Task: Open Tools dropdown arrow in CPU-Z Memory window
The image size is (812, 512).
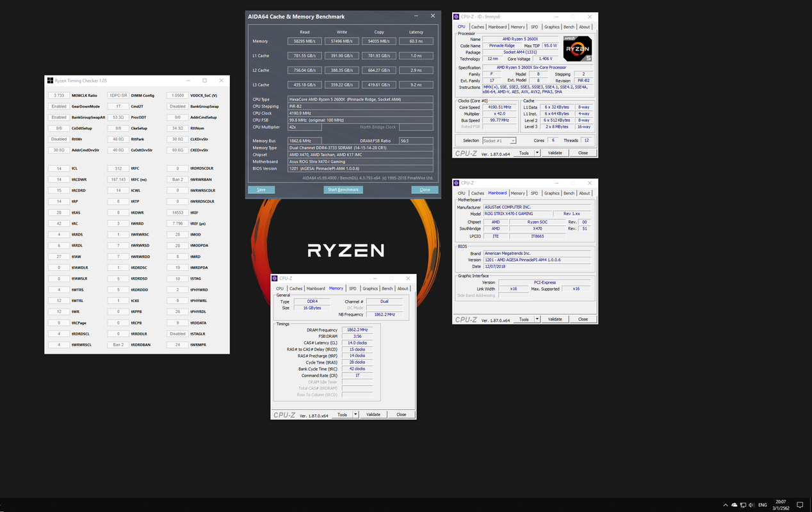Action: (x=355, y=414)
